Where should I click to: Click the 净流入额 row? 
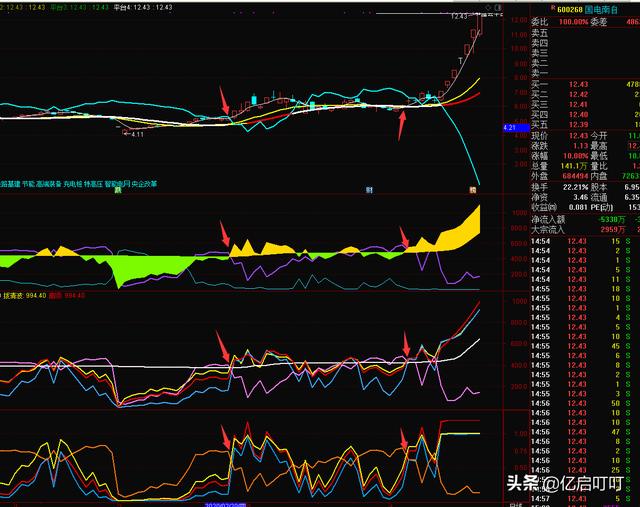click(585, 220)
